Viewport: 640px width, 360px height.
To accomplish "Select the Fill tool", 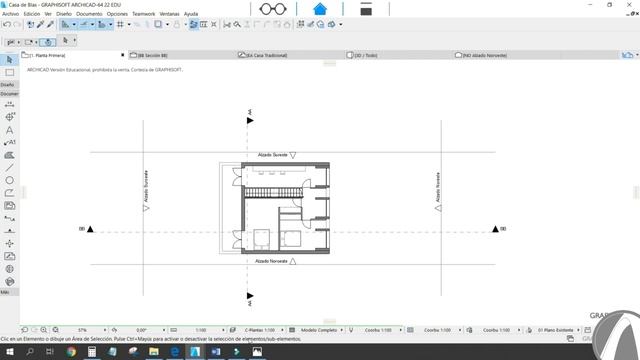I will 9,155.
